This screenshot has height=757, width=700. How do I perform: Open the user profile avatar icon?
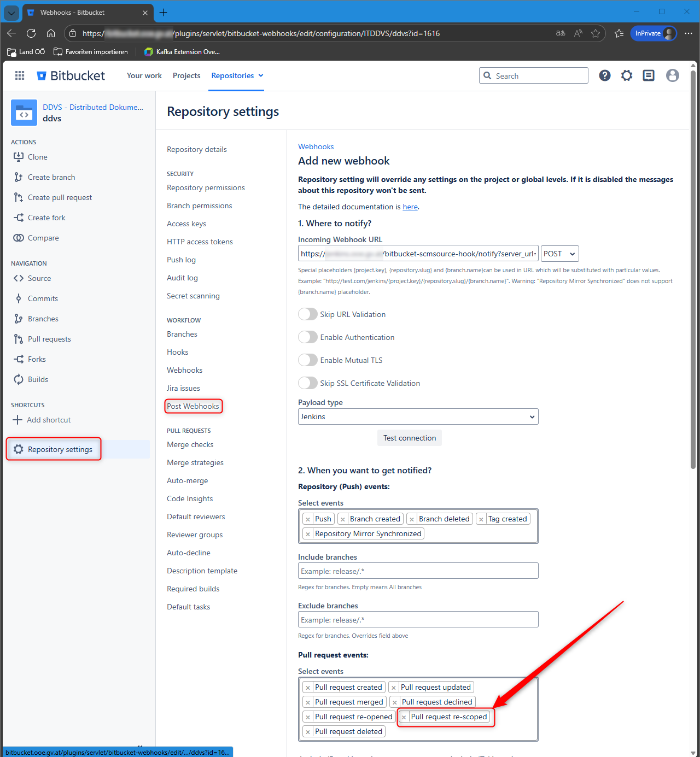point(672,75)
